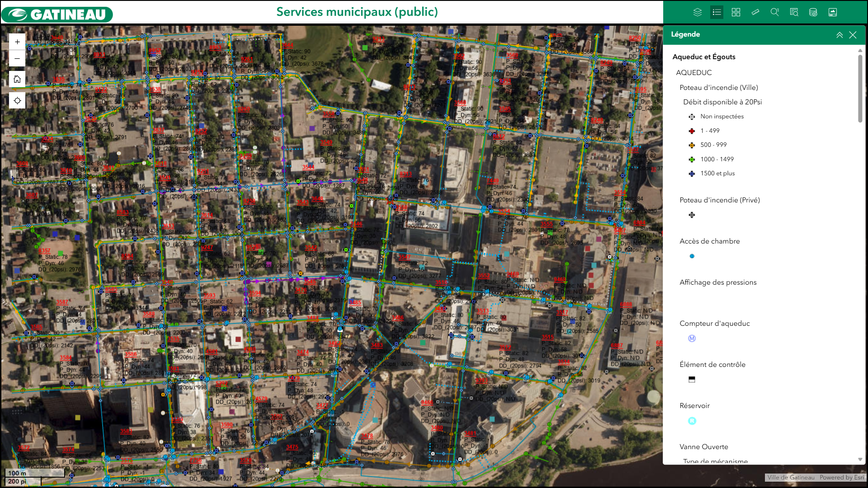Toggle the Légende list icon
Viewport: 868px width, 488px height.
point(717,12)
